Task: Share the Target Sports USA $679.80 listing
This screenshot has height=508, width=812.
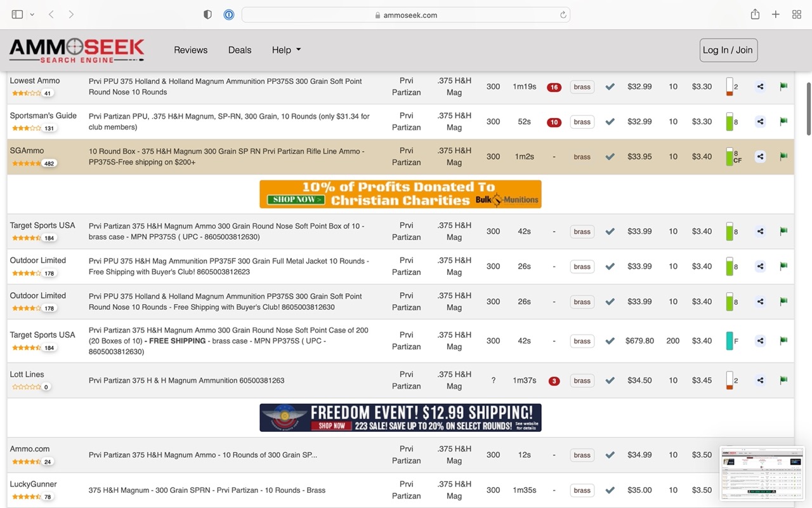Action: click(x=760, y=341)
